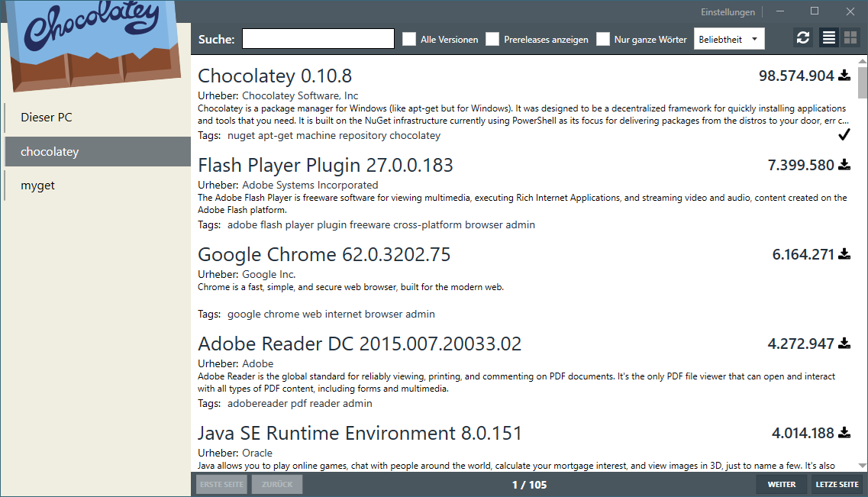Click tags 'nuget apt-get machine repository chocolatey'
Screen dimensions: 868x497
[x=334, y=136]
